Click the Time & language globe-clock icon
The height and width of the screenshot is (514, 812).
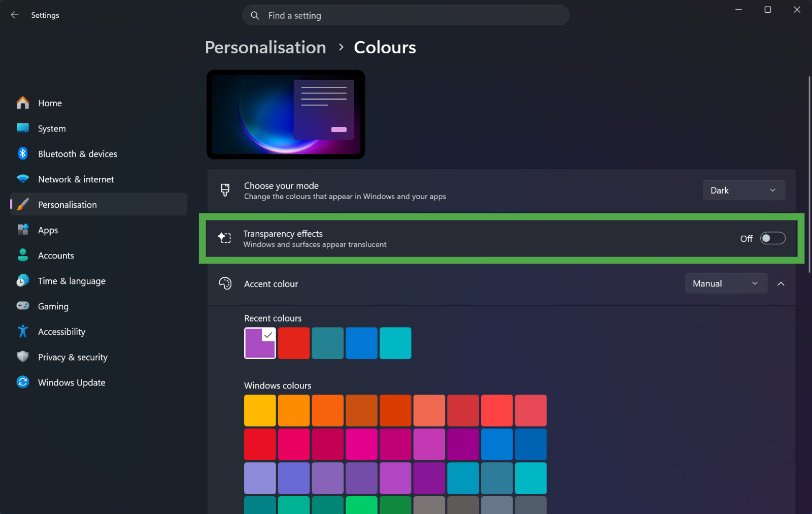tap(23, 280)
